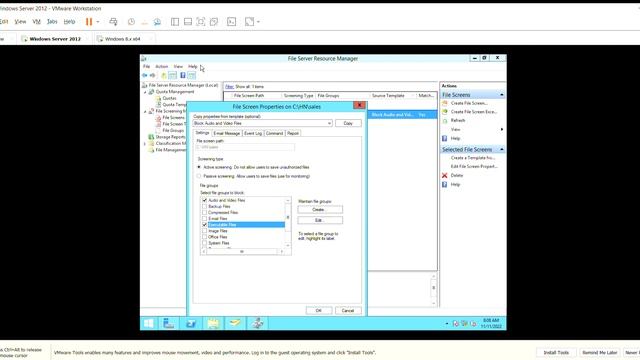The image size is (640, 360).
Task: Collapse the Selected File Screens actions section
Action: (502, 149)
